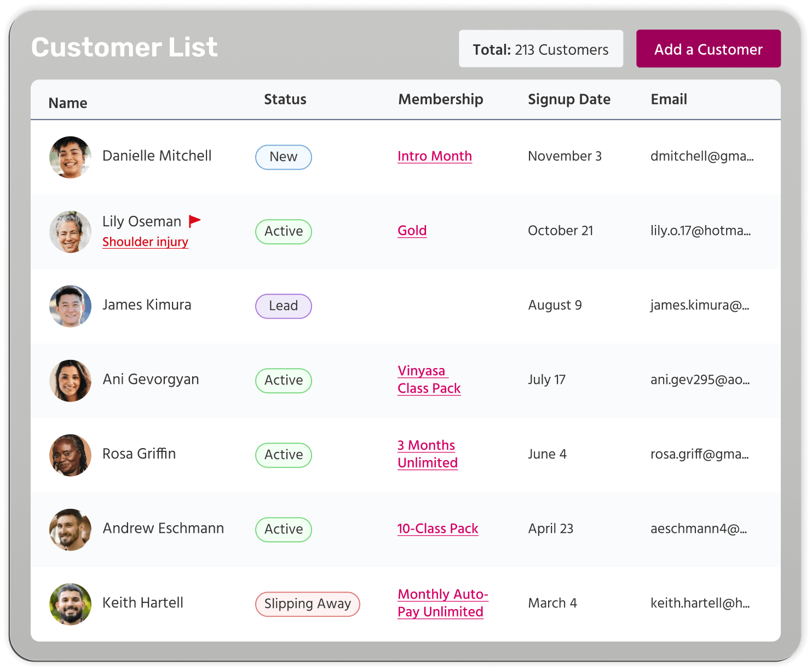Select the name Ani Gevorgyan
The height and width of the screenshot is (671, 812).
point(151,380)
